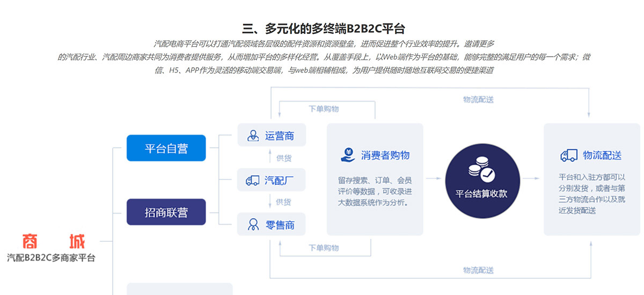The image size is (644, 295).
Task: Click the 运营商 label text
Action: [279, 135]
